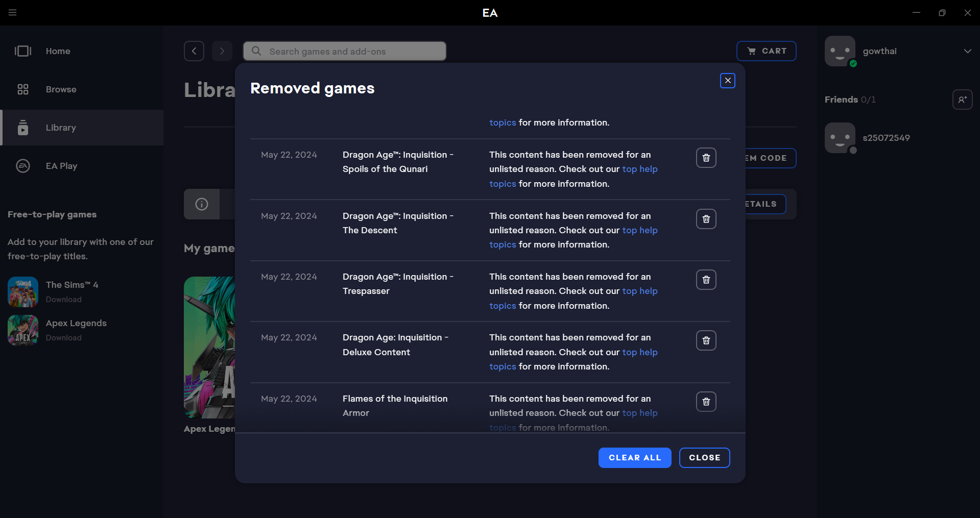This screenshot has width=980, height=518.
Task: Delete Deluxe Content entry via trash icon
Action: tap(706, 340)
